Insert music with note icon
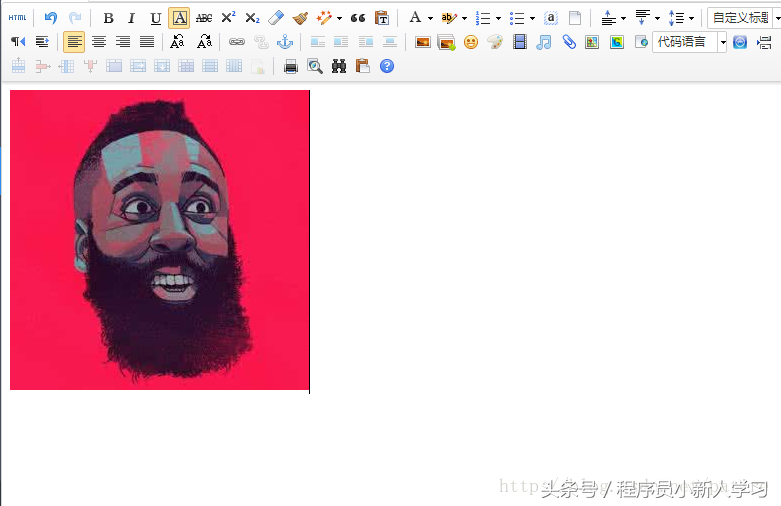Image resolution: width=781 pixels, height=506 pixels. pyautogui.click(x=543, y=42)
